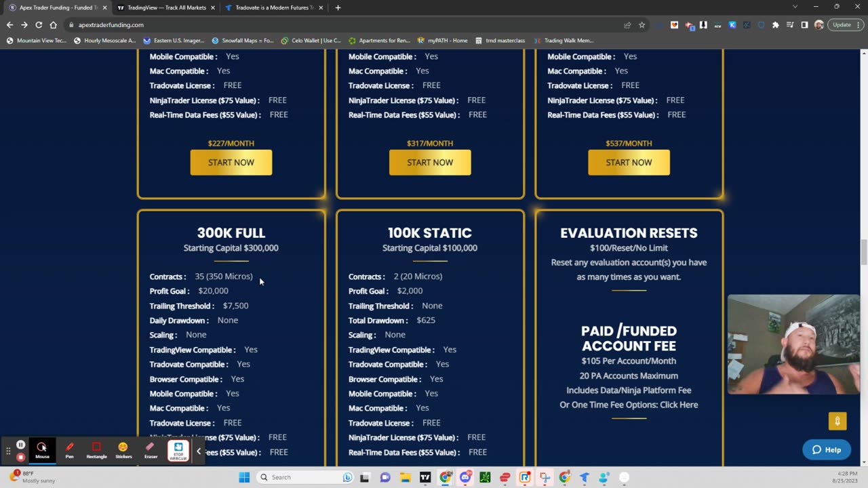The image size is (868, 488).
Task: Select the Mouse tool in recorder toolbar
Action: pyautogui.click(x=42, y=449)
